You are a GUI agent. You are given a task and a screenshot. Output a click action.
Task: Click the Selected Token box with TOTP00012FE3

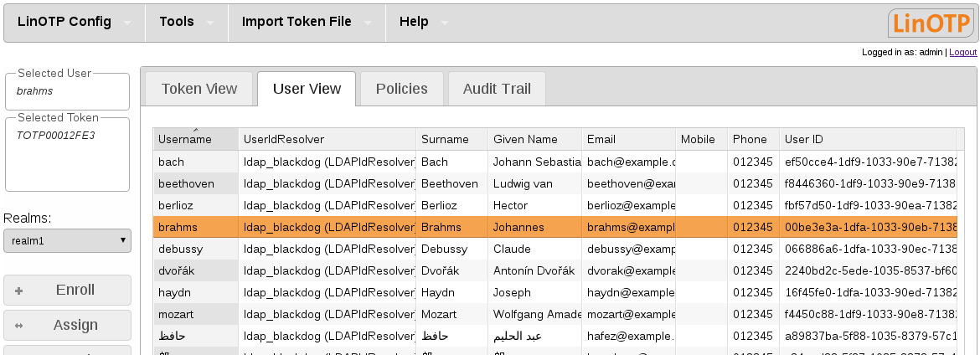click(x=67, y=155)
